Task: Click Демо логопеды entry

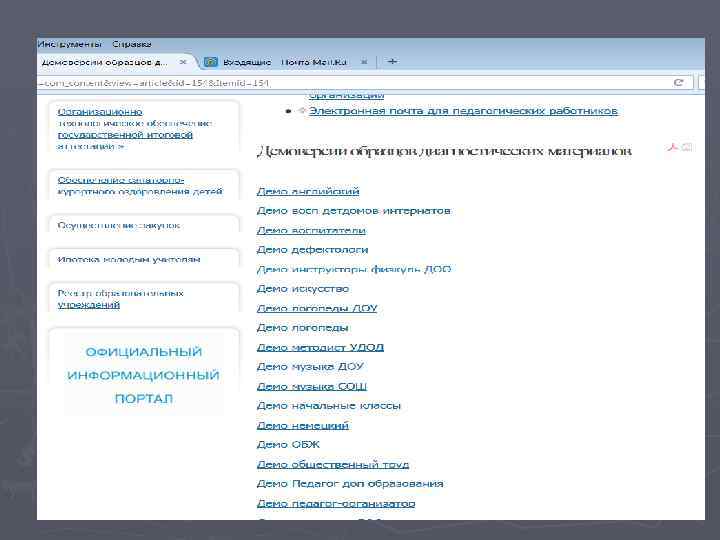Action: click(x=302, y=328)
